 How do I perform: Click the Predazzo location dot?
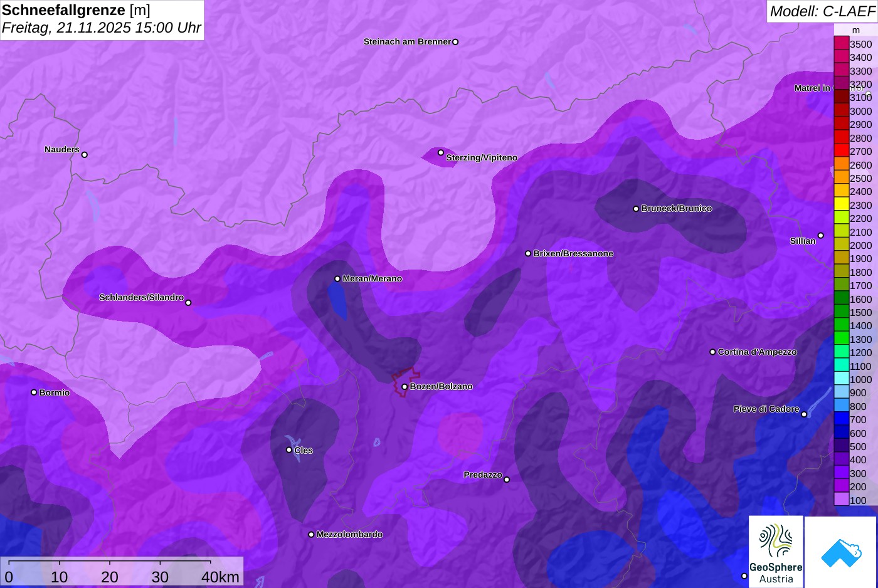coord(507,480)
